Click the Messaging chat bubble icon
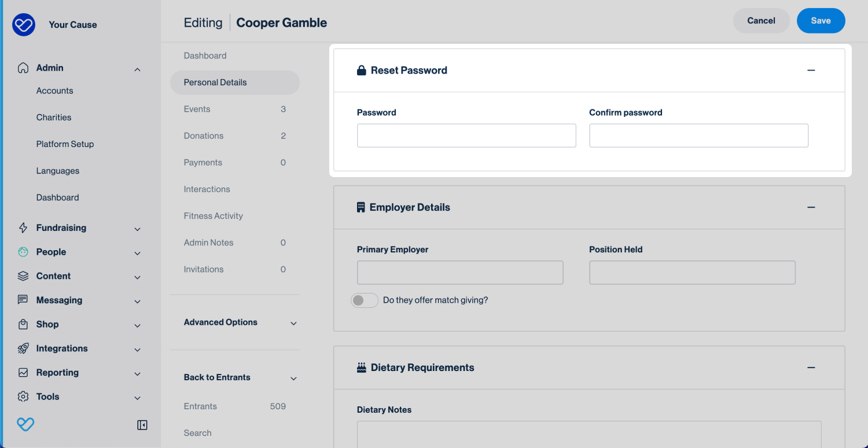The image size is (868, 448). pos(23,300)
